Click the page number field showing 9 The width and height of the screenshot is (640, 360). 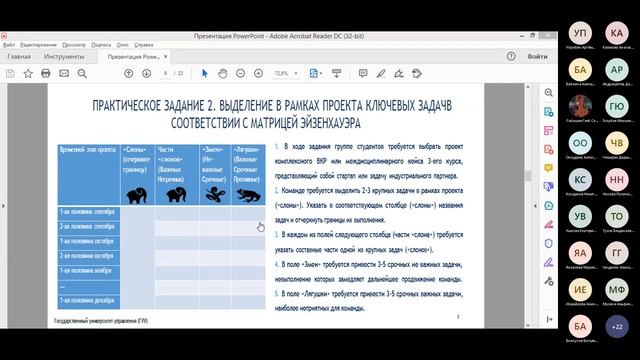pos(165,73)
